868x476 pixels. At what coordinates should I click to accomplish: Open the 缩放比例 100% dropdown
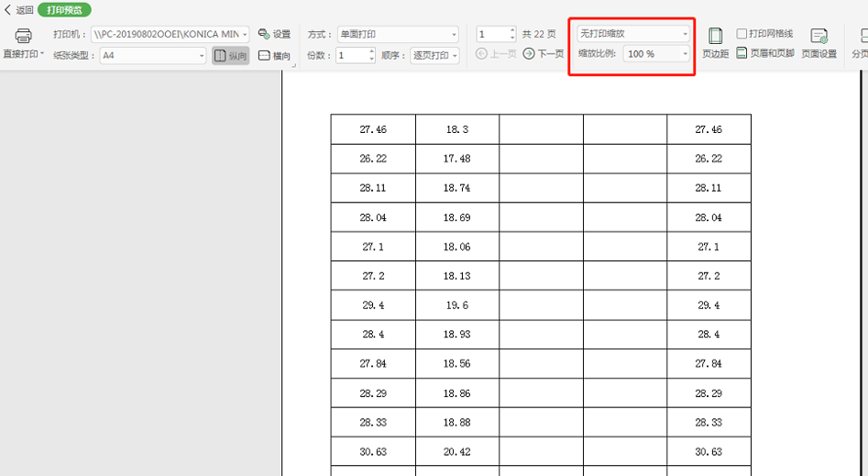click(x=656, y=54)
